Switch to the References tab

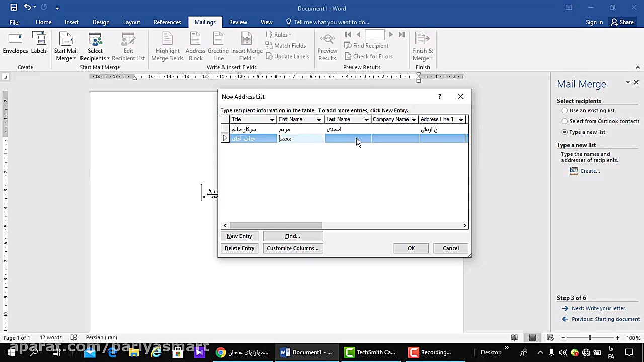coord(167,22)
